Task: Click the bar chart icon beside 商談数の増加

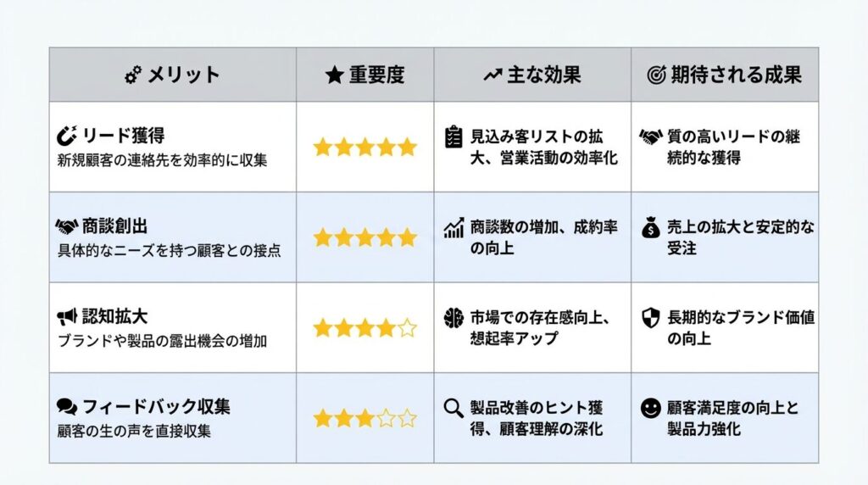Action: 454,227
